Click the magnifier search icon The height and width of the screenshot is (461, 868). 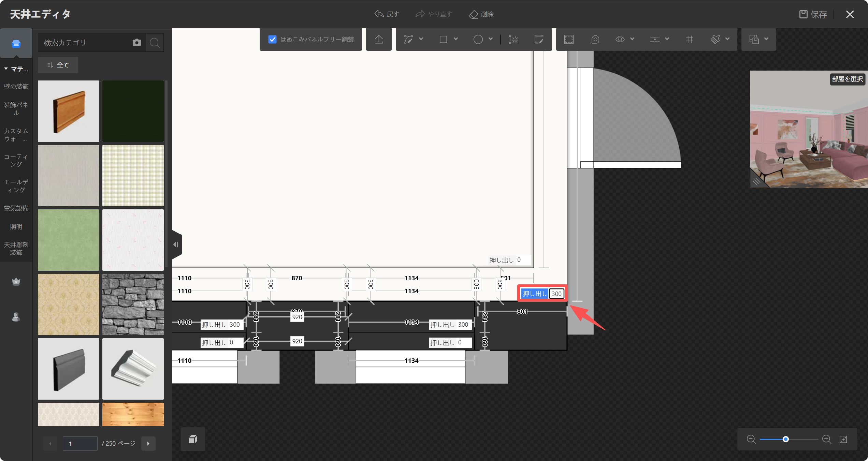[155, 43]
